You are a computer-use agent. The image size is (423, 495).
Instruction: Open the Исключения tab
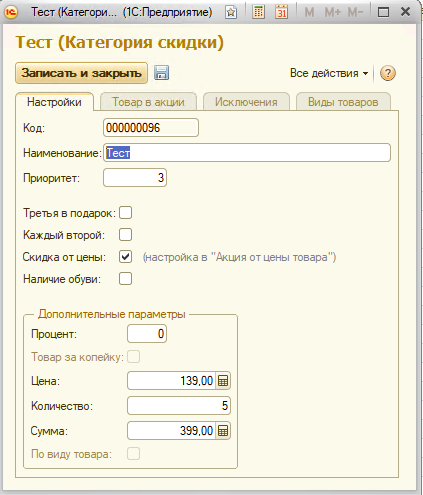[246, 102]
